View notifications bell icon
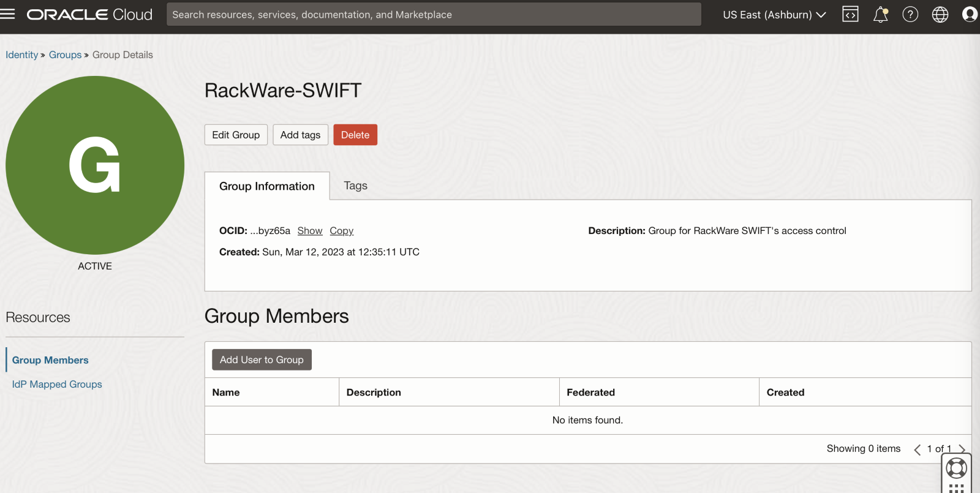Image resolution: width=980 pixels, height=493 pixels. coord(881,14)
